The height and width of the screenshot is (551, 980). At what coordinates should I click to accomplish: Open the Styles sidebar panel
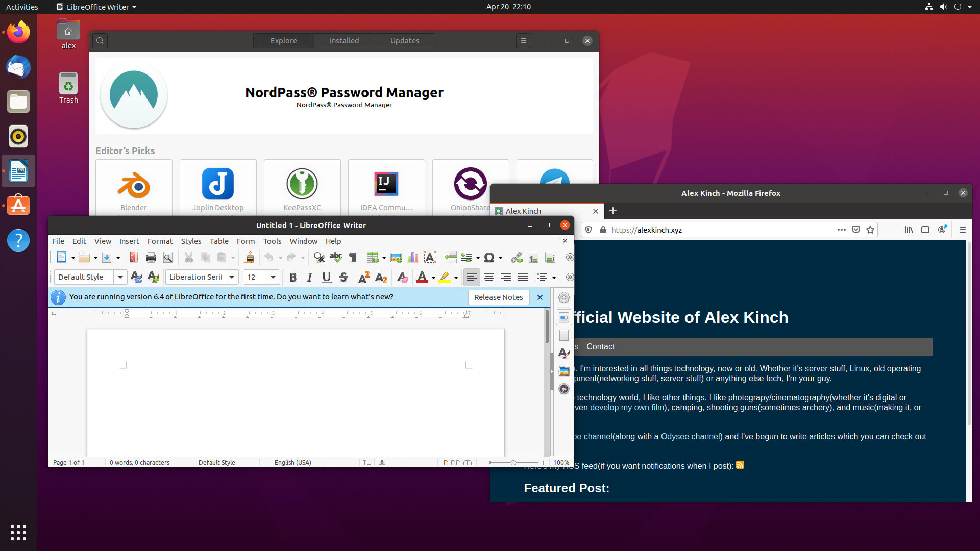tap(564, 353)
